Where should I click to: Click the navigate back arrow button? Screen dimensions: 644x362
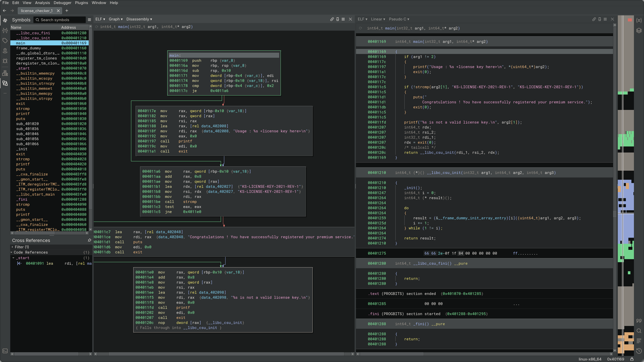tap(4, 11)
